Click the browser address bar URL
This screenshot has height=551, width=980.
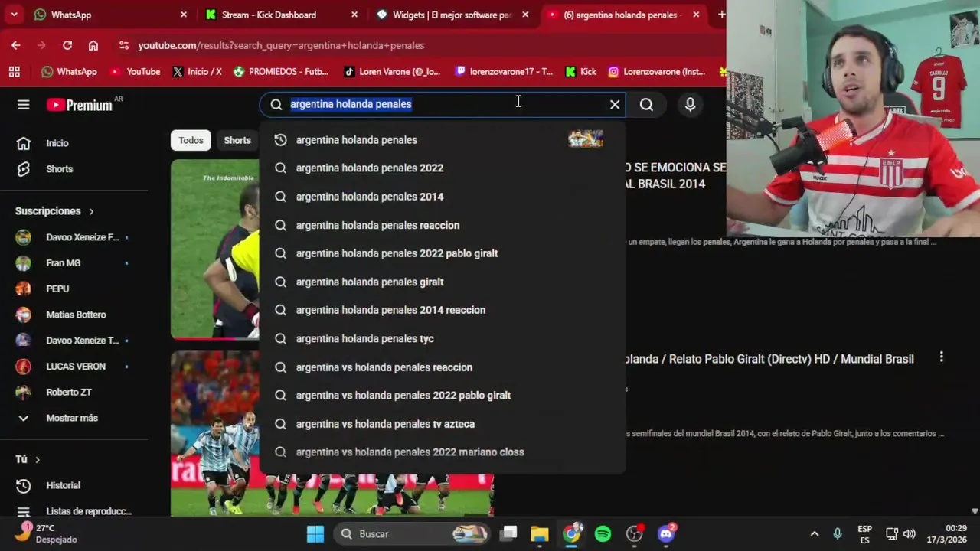coord(281,45)
